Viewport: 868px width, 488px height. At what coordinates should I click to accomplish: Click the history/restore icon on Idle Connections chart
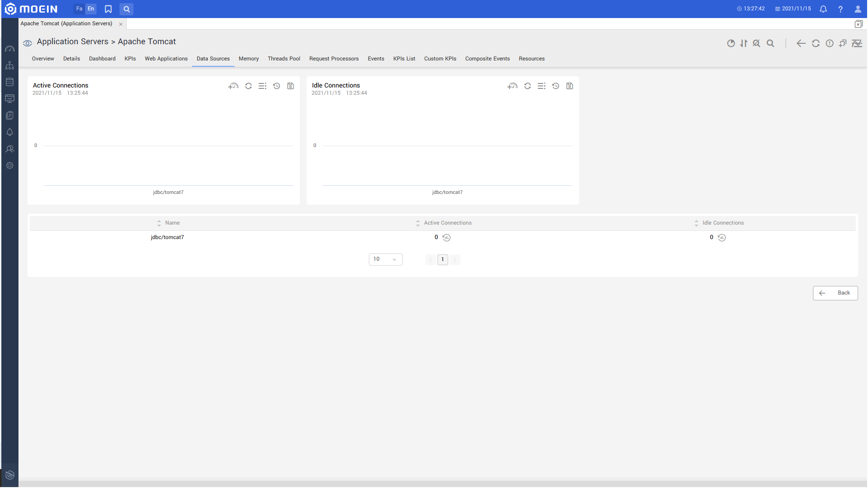[556, 86]
